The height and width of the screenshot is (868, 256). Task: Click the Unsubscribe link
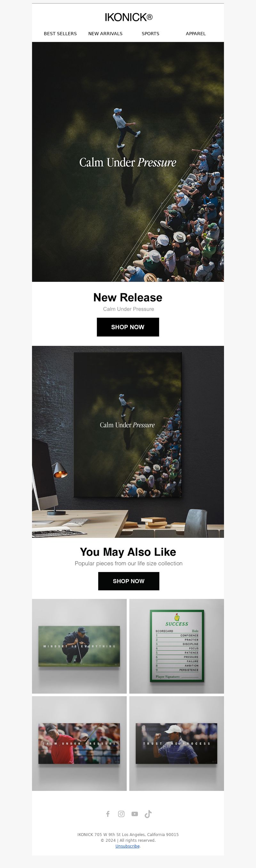(x=127, y=846)
